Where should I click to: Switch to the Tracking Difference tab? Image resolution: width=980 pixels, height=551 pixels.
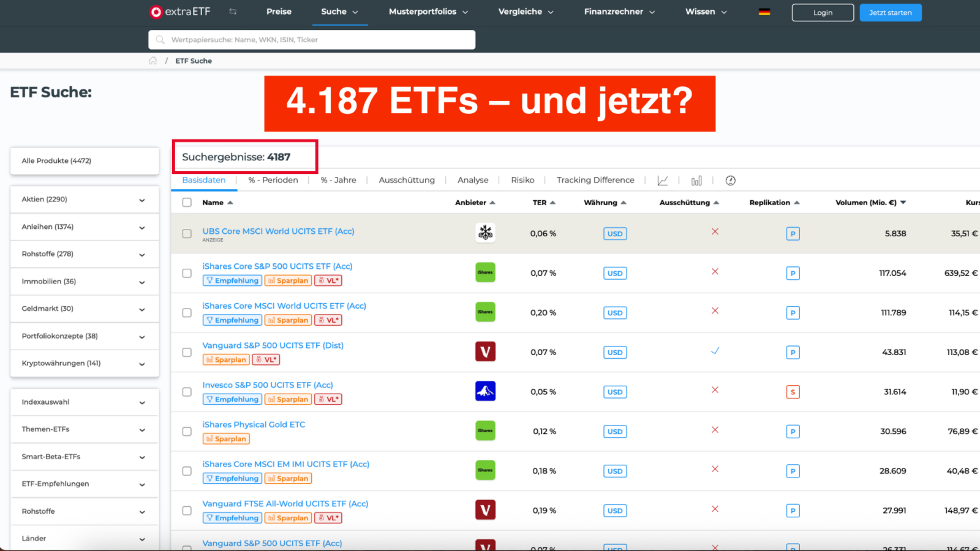click(595, 180)
